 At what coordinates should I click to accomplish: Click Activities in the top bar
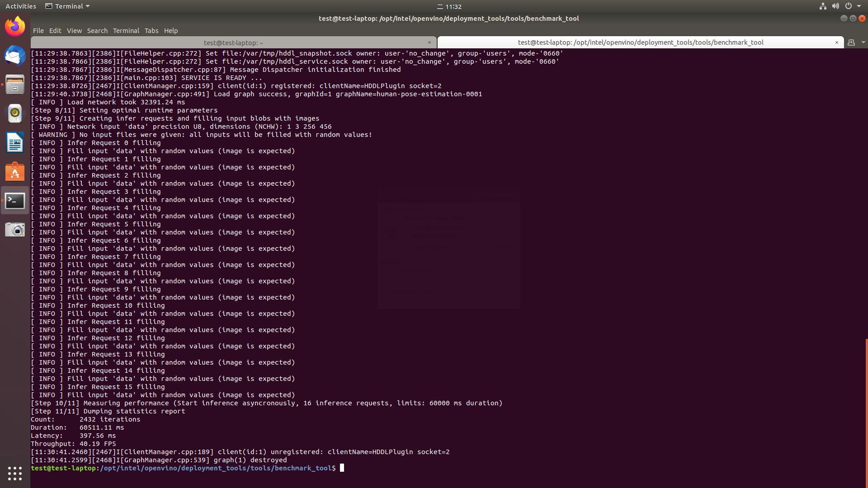coord(21,6)
